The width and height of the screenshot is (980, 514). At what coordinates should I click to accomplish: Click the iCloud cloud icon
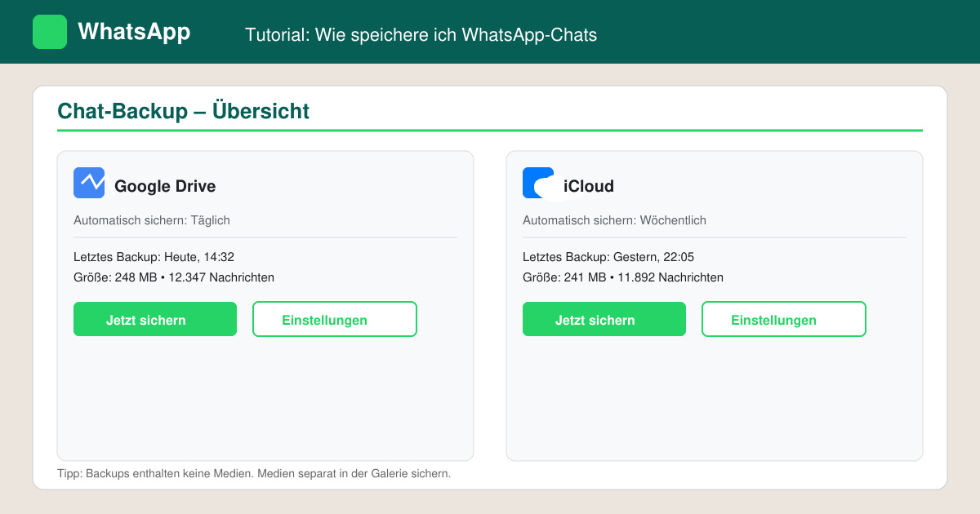point(538,183)
